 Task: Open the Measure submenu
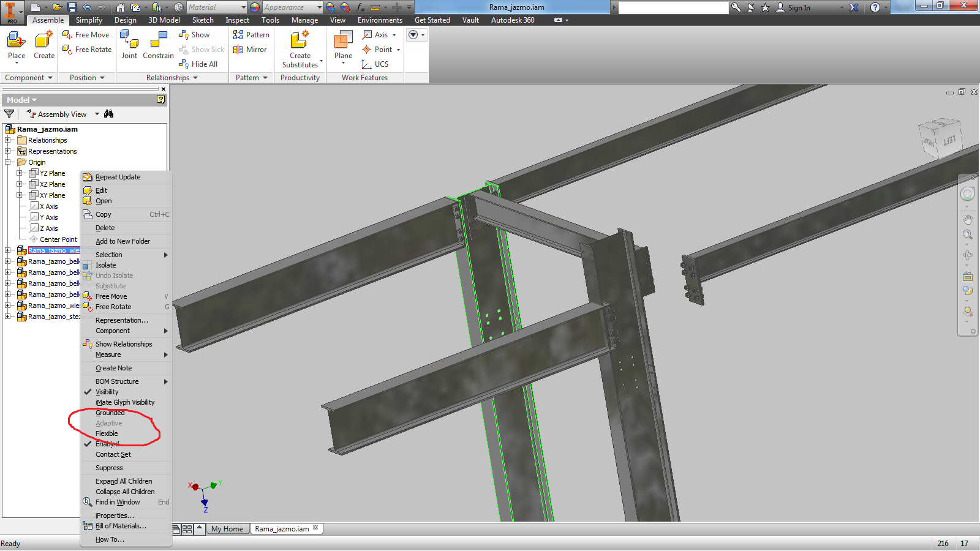(x=126, y=354)
